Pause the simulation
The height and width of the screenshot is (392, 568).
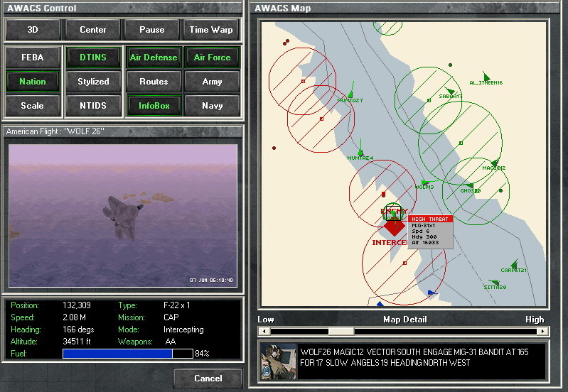151,30
